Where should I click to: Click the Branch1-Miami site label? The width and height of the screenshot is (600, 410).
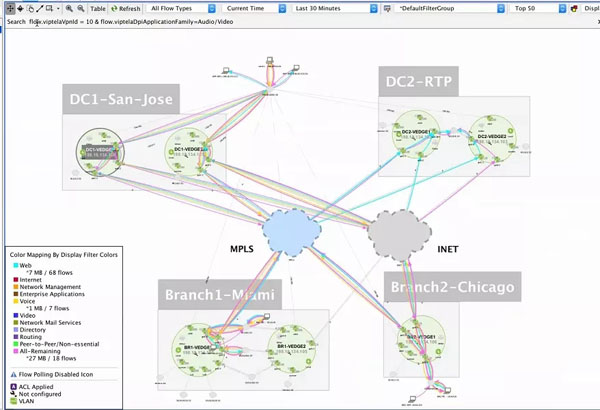pos(220,294)
